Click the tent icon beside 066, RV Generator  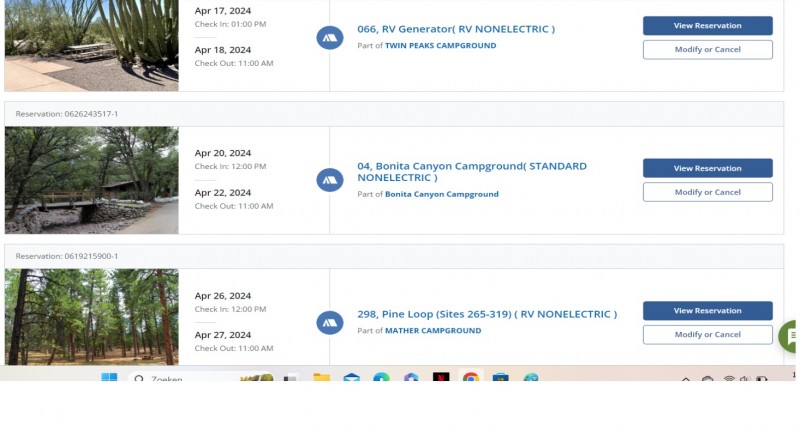330,38
